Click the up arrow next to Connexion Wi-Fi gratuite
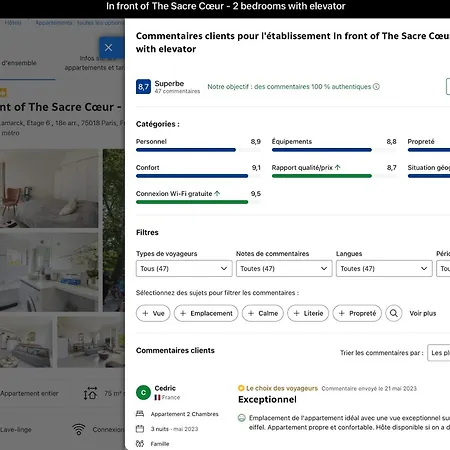 (x=217, y=193)
